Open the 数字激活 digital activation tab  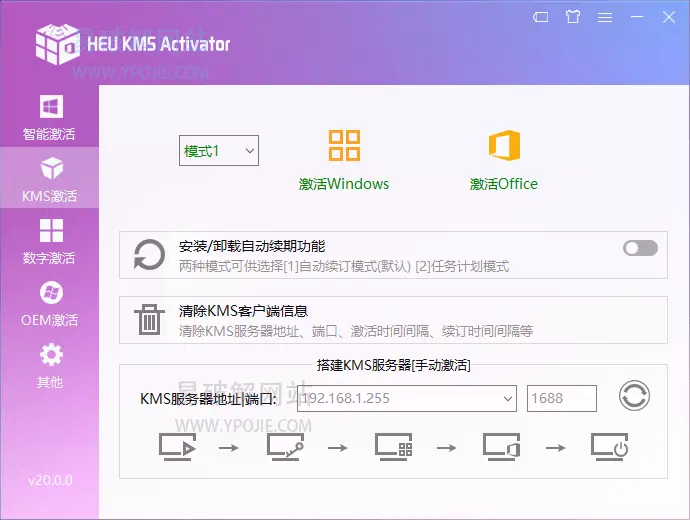point(49,241)
